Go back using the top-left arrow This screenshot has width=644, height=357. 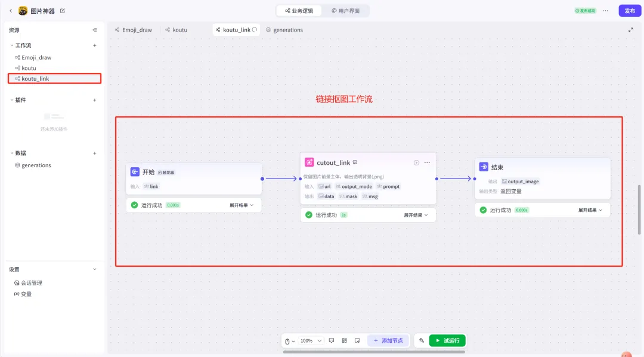click(10, 11)
